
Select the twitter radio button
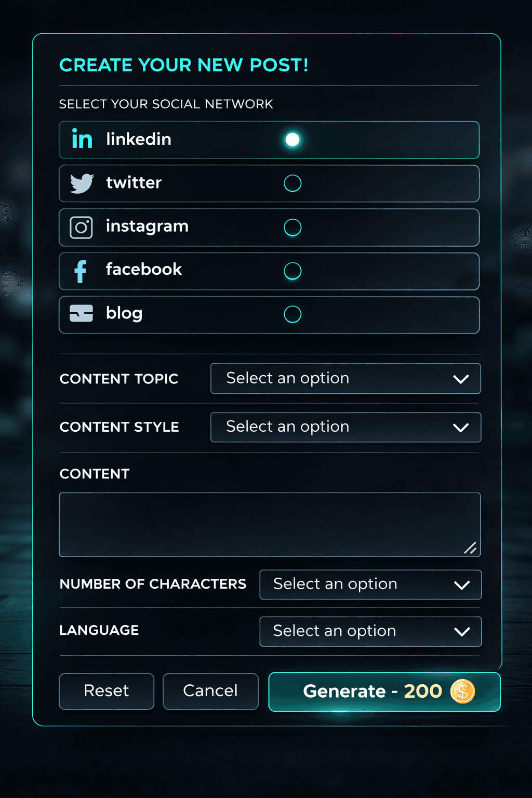point(292,183)
